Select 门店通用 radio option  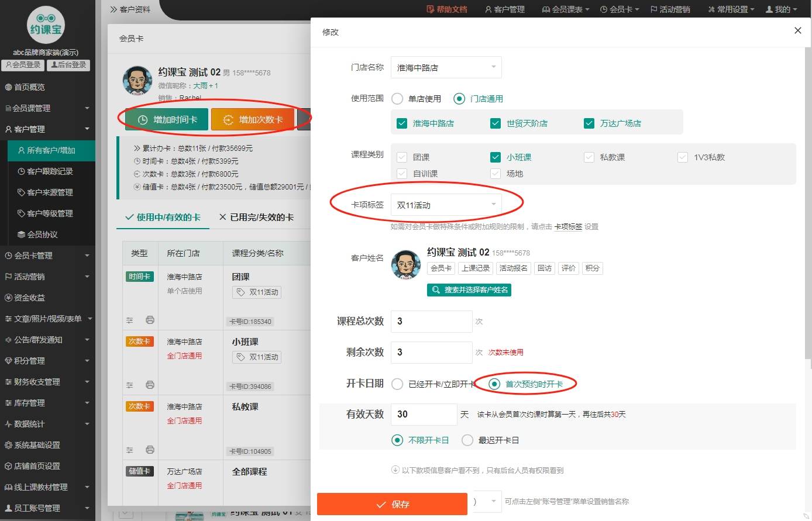[459, 99]
